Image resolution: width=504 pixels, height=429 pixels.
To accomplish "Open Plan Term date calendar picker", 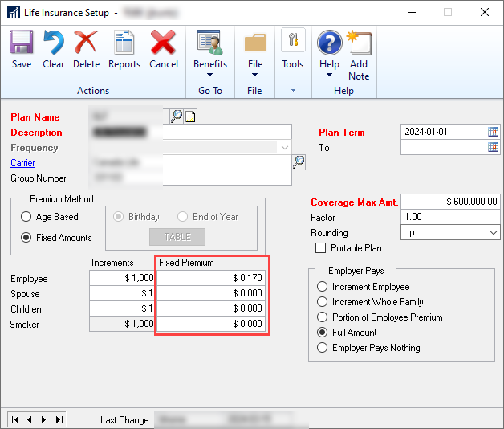I will pos(493,132).
